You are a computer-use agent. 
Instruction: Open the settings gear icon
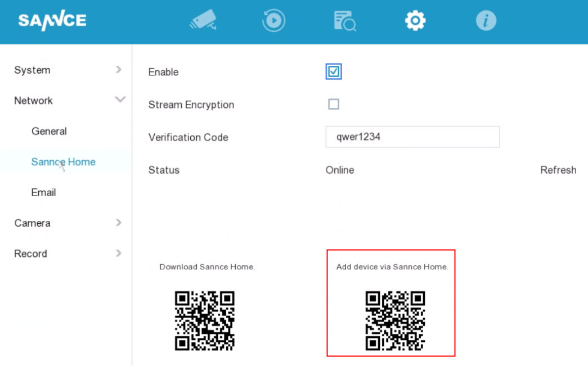[x=415, y=21]
